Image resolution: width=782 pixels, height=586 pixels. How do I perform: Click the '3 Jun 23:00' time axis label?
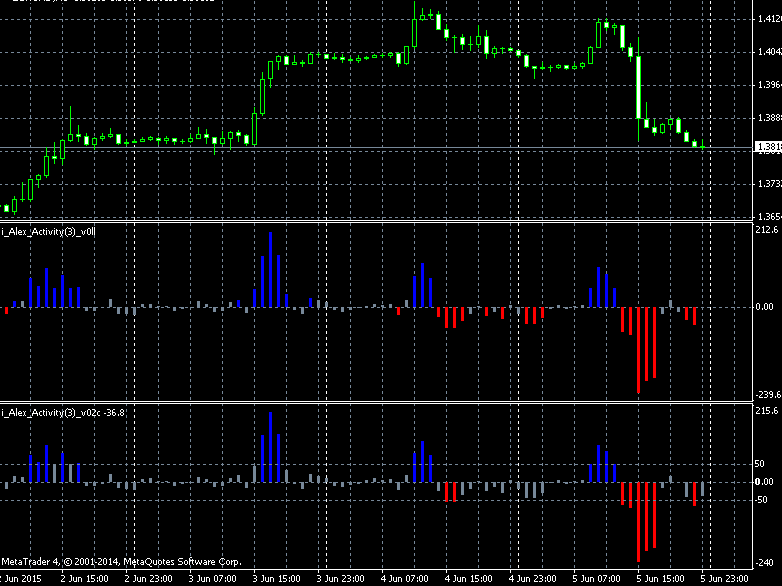341,579
